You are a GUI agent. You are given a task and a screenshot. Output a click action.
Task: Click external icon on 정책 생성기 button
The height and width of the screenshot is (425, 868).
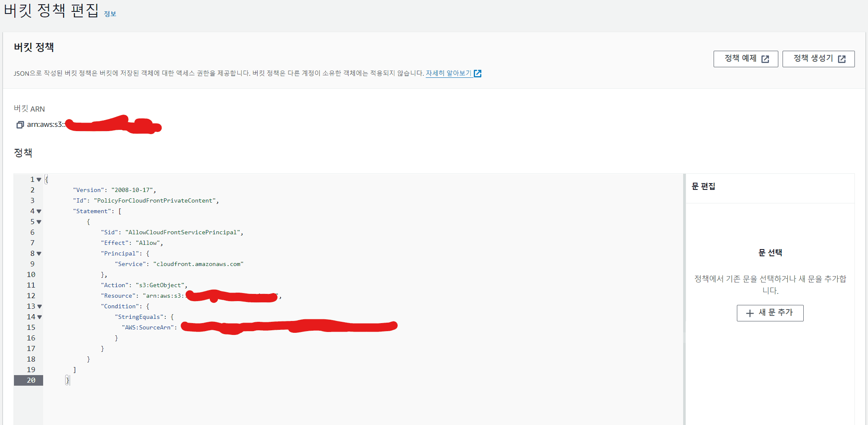842,59
